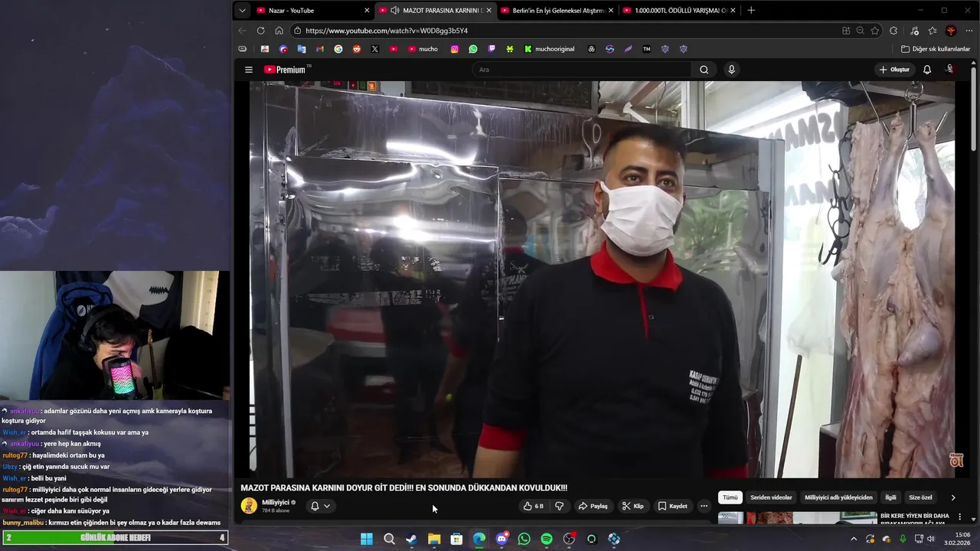The image size is (980, 551).
Task: Open the muchooriginal Kick bookmark
Action: point(549,49)
